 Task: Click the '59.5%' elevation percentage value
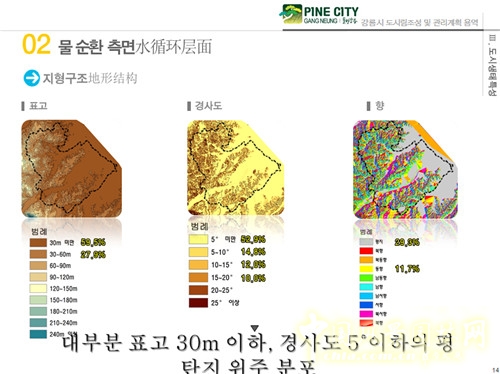point(93,242)
